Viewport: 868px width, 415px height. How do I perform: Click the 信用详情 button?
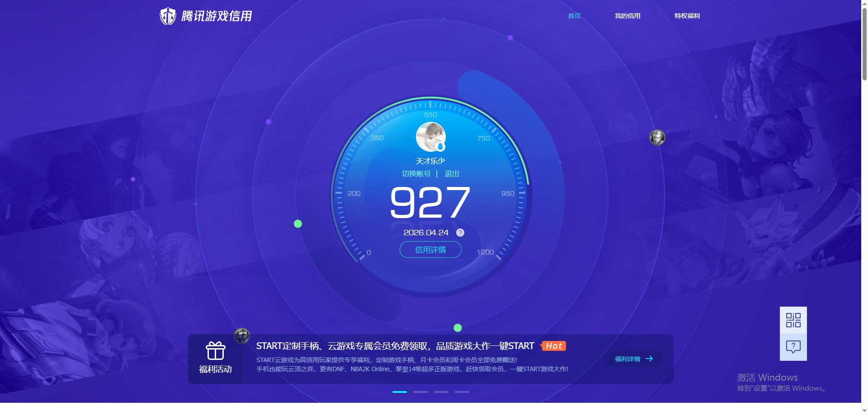click(x=430, y=250)
